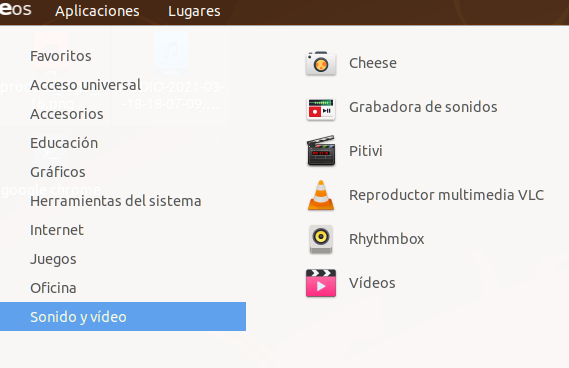Image resolution: width=569 pixels, height=368 pixels.
Task: Open the Cheese camera icon
Action: tap(321, 63)
